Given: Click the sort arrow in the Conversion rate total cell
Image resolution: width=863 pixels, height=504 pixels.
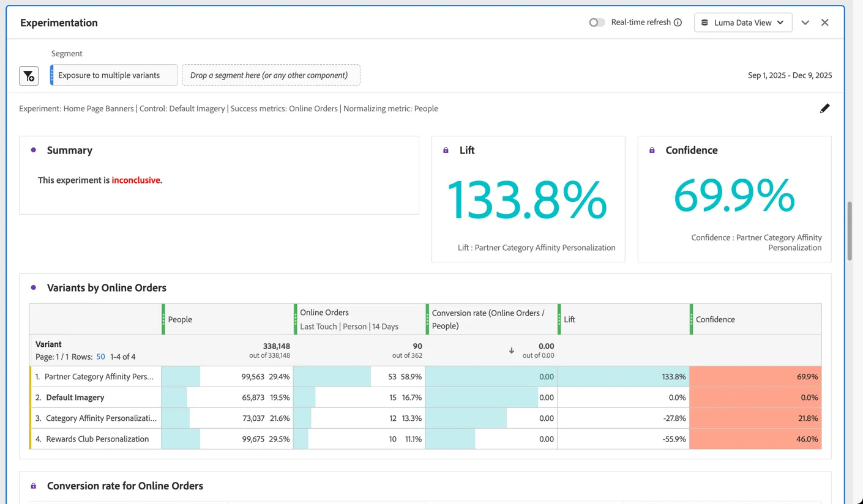Looking at the screenshot, I should (512, 350).
